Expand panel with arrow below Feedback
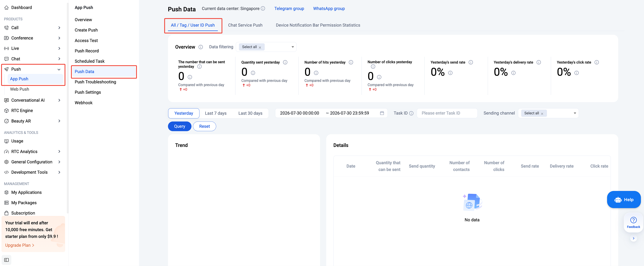 click(633, 238)
